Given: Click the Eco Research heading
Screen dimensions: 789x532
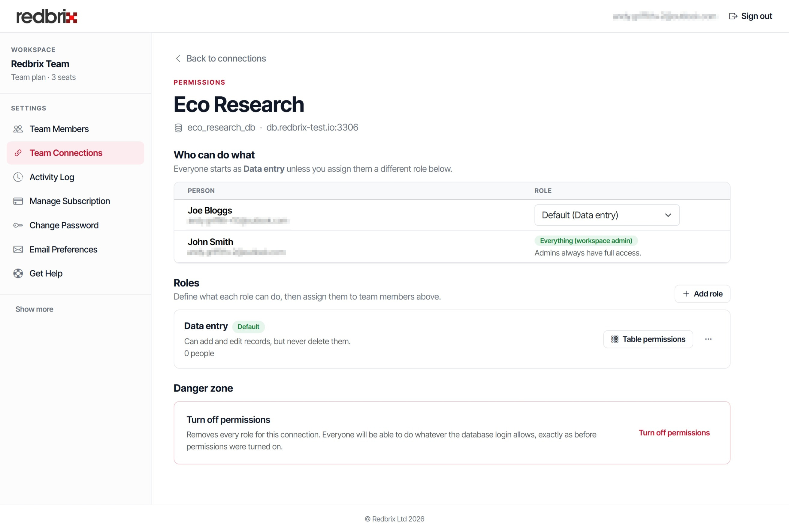Looking at the screenshot, I should point(239,104).
